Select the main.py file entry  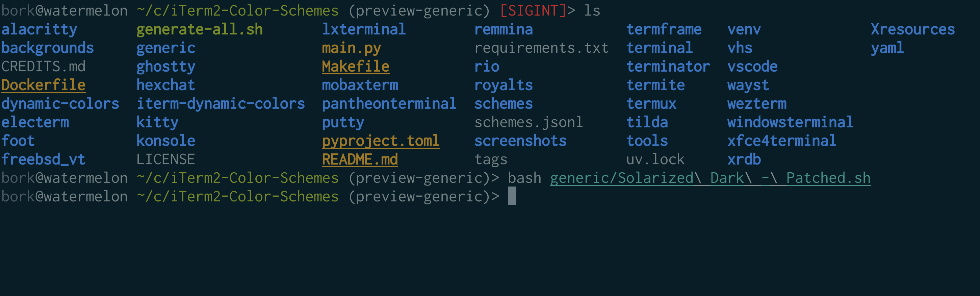(352, 48)
